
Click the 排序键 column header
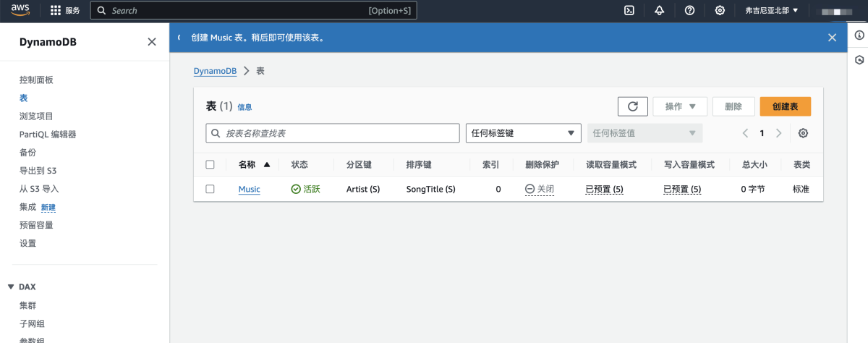tap(419, 165)
